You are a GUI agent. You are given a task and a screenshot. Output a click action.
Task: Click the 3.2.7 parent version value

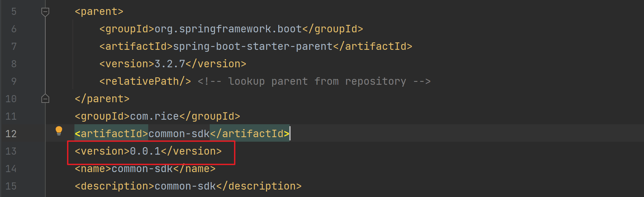coord(170,64)
